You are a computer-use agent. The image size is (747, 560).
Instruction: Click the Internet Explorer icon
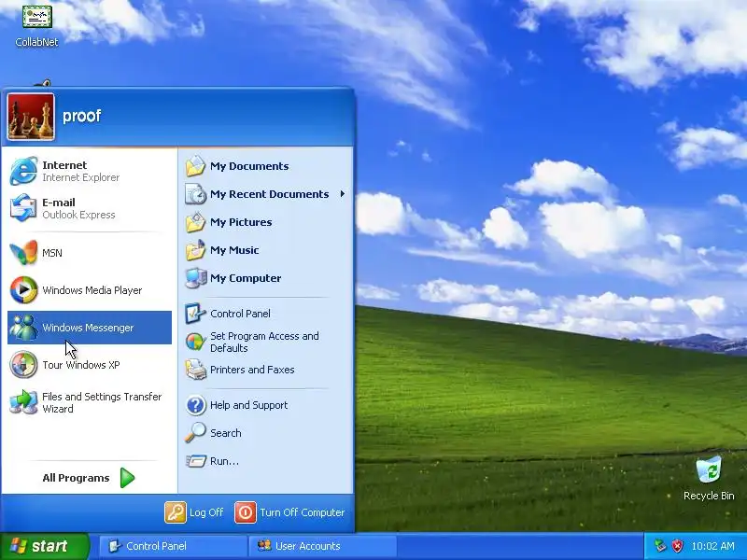(23, 171)
